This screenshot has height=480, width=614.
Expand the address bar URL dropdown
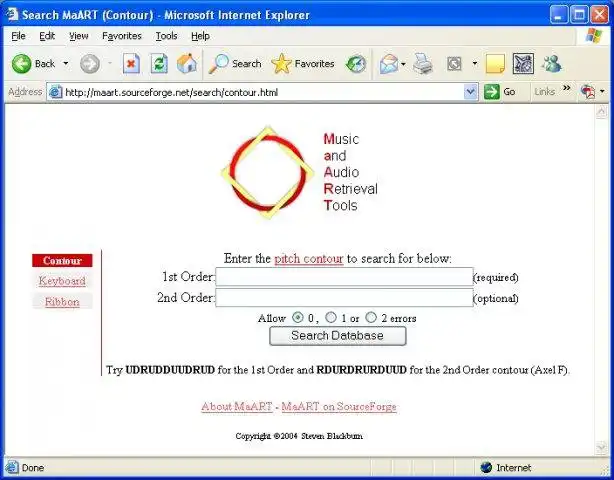coord(470,92)
